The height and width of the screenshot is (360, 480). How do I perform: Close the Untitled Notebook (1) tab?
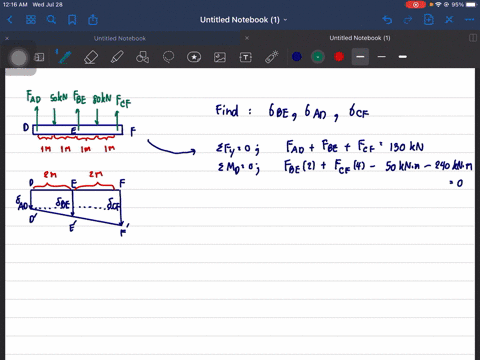click(x=247, y=38)
